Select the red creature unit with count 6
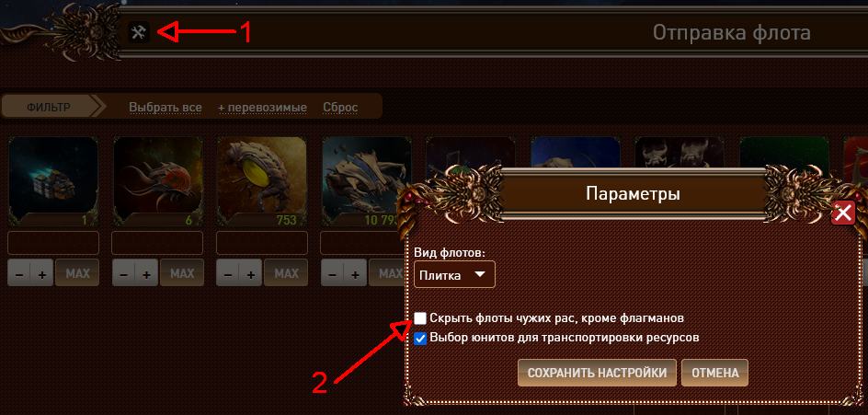The width and height of the screenshot is (868, 415). click(157, 181)
